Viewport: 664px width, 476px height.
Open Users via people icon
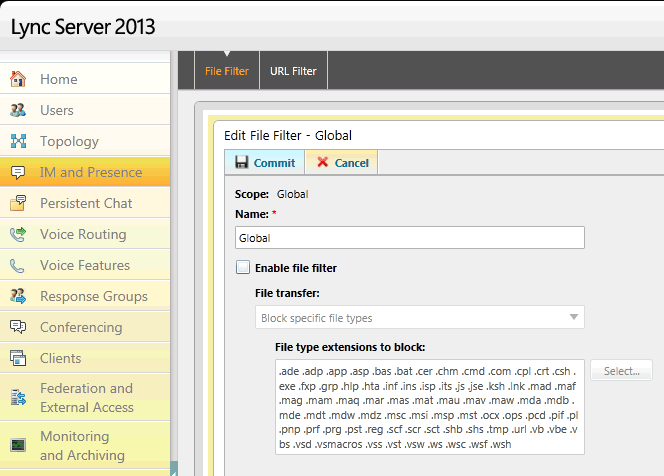point(18,110)
